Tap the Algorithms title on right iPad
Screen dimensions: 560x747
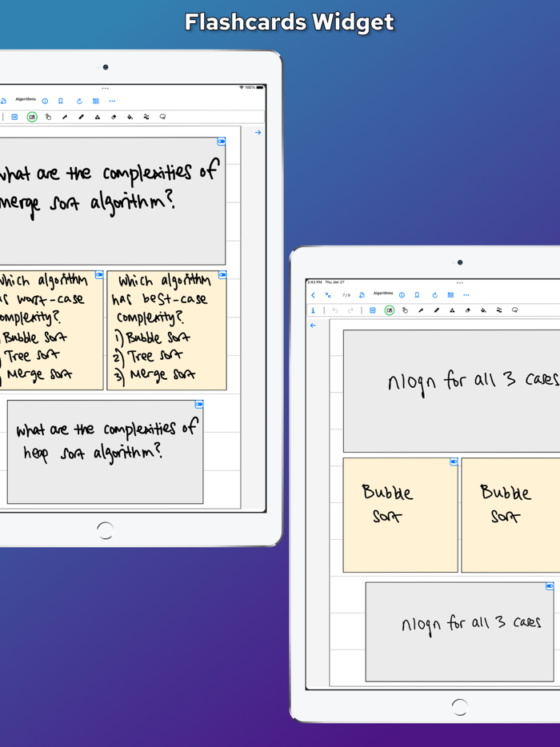pyautogui.click(x=383, y=293)
